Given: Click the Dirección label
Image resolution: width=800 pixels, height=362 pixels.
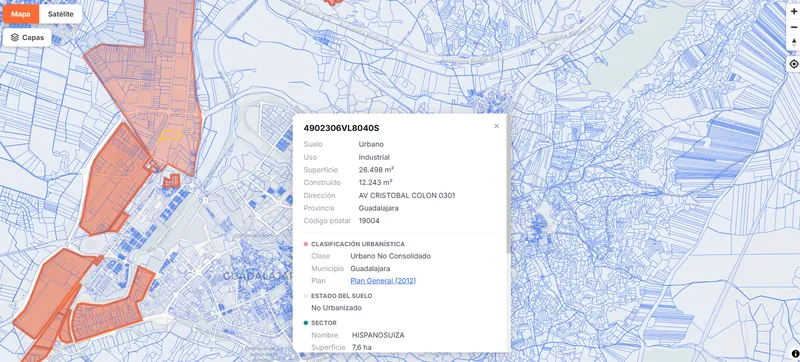Looking at the screenshot, I should (319, 195).
